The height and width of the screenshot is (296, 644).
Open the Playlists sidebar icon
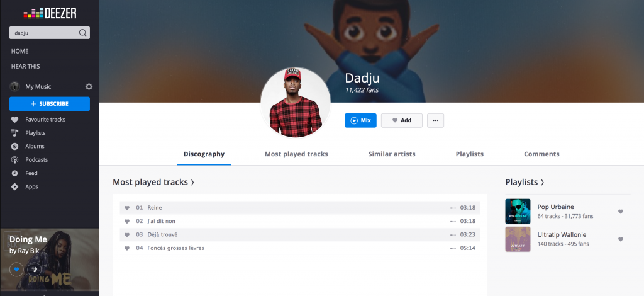pyautogui.click(x=15, y=133)
